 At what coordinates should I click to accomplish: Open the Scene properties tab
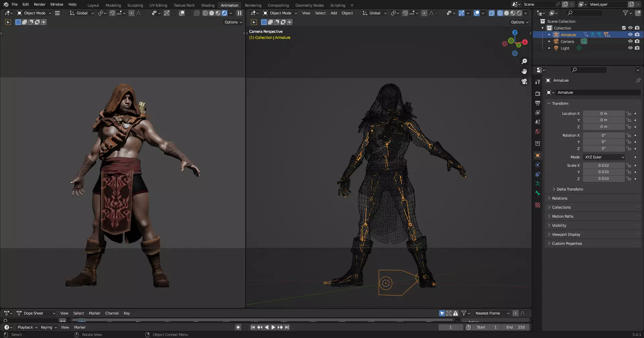point(538,122)
